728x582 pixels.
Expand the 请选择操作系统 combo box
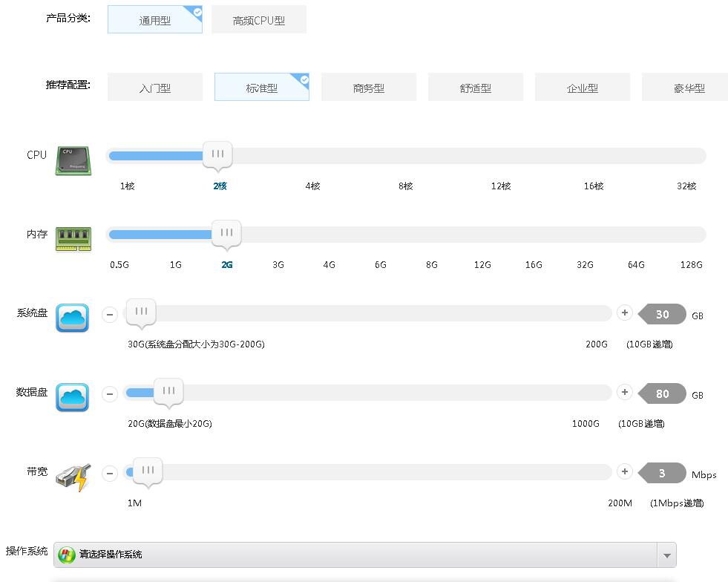[x=356, y=555]
